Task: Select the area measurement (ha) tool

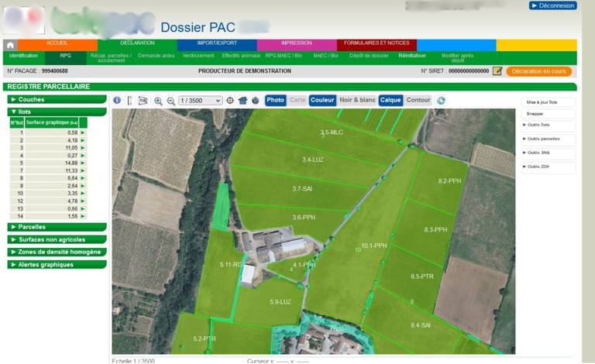Action: click(x=143, y=101)
